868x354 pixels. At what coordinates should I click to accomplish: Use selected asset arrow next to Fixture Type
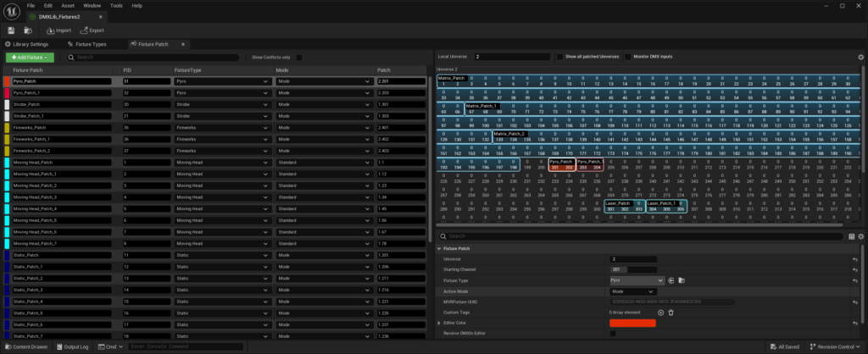point(671,280)
